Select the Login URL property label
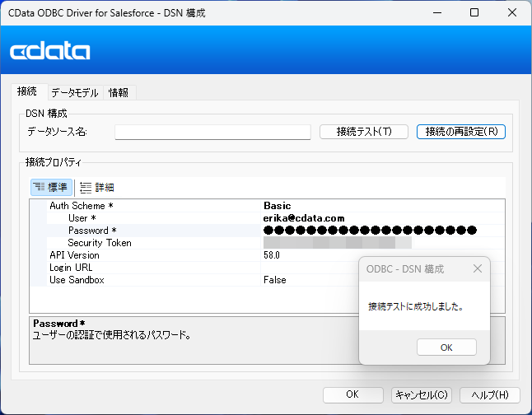 click(x=71, y=268)
